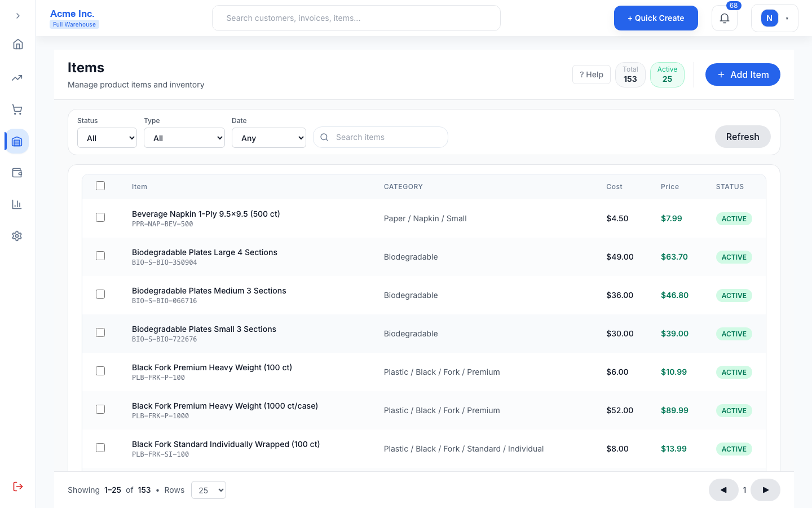The height and width of the screenshot is (508, 812).
Task: Select the inventory items icon in the sidebar
Action: [x=17, y=141]
